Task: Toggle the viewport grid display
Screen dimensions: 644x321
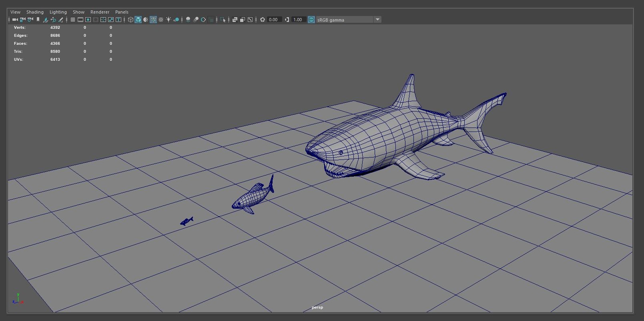Action: pyautogui.click(x=72, y=20)
